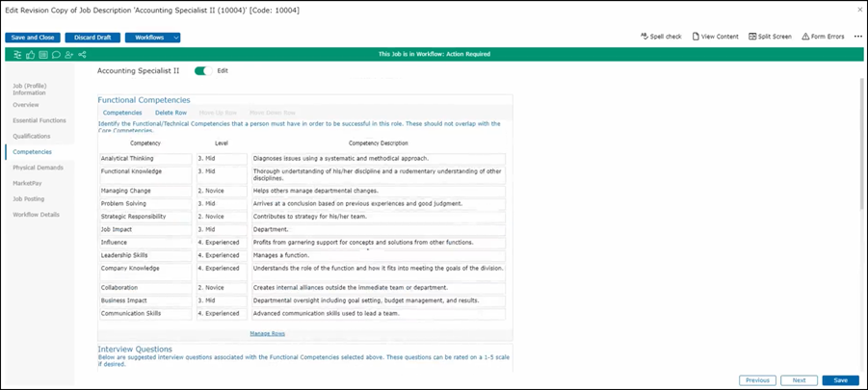Click the workflow tree icon
868x390 pixels.
coord(19,54)
